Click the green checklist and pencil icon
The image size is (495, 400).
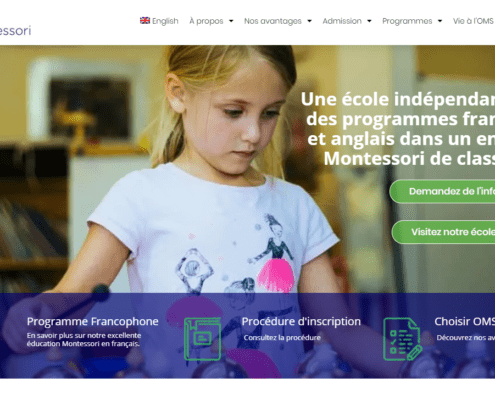coord(402,339)
